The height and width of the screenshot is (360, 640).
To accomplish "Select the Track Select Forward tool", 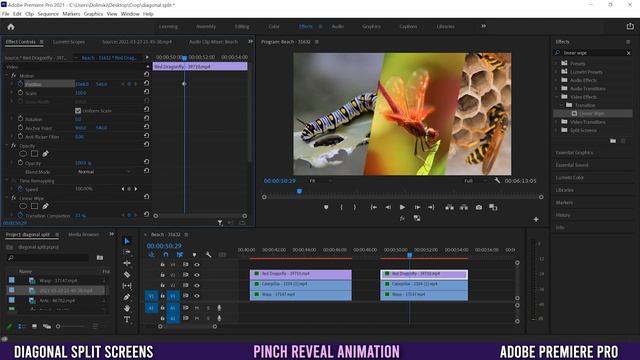I will pyautogui.click(x=127, y=252).
